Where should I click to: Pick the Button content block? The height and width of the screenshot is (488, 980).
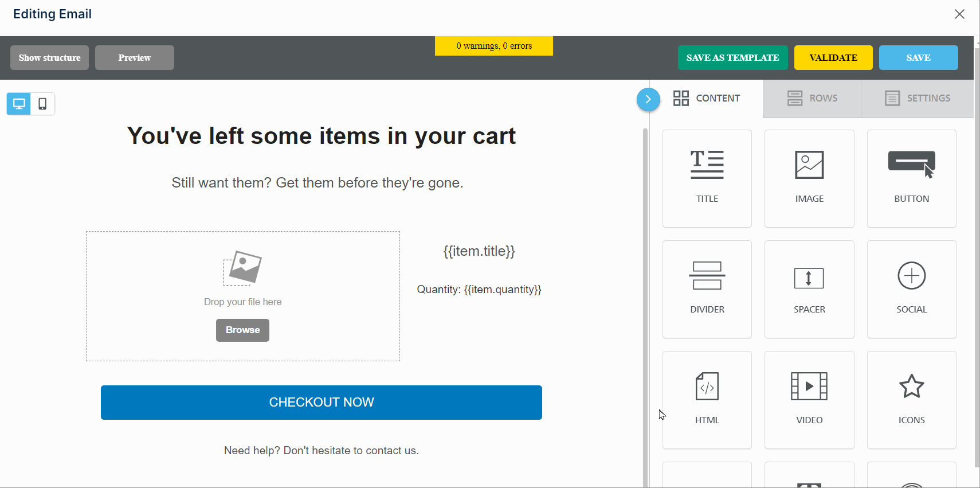pyautogui.click(x=911, y=178)
